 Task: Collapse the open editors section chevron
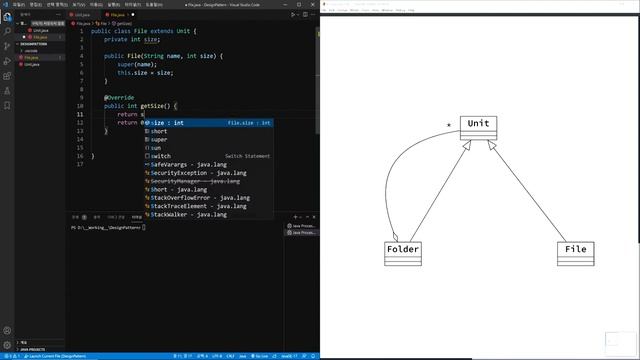18,24
